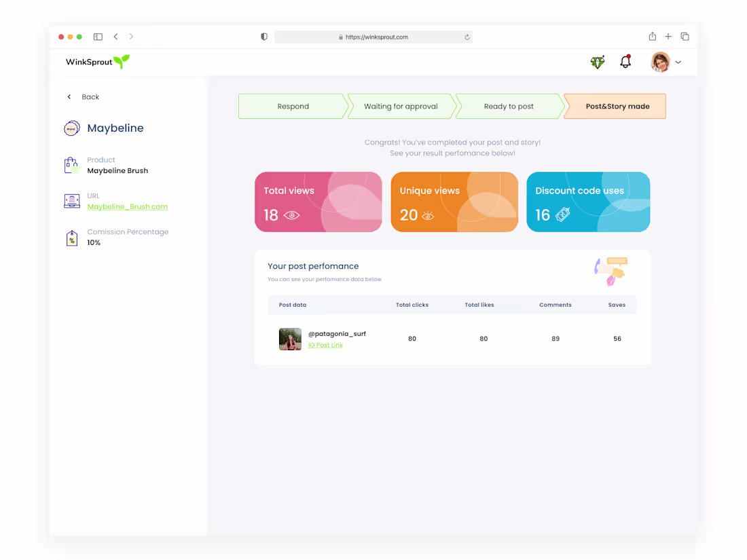Click the Saves value 56

617,339
